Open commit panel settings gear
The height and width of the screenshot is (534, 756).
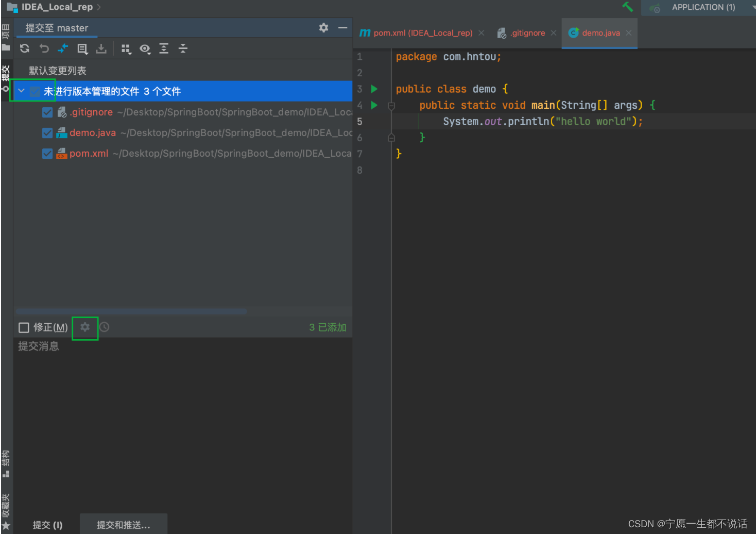click(323, 28)
